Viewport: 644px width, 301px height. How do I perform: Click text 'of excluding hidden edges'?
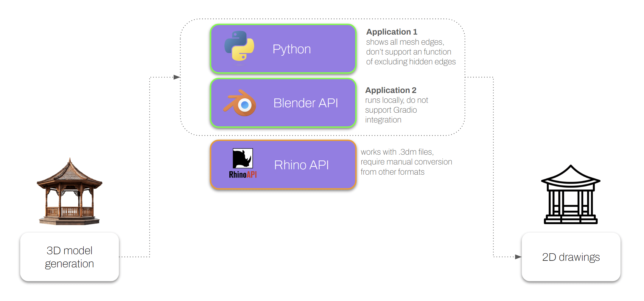click(411, 62)
